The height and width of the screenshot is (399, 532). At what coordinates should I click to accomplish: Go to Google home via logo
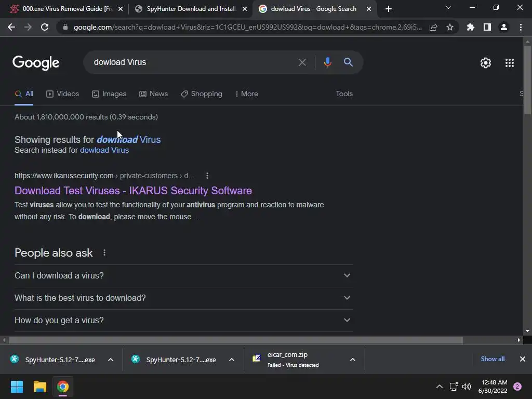click(x=36, y=63)
